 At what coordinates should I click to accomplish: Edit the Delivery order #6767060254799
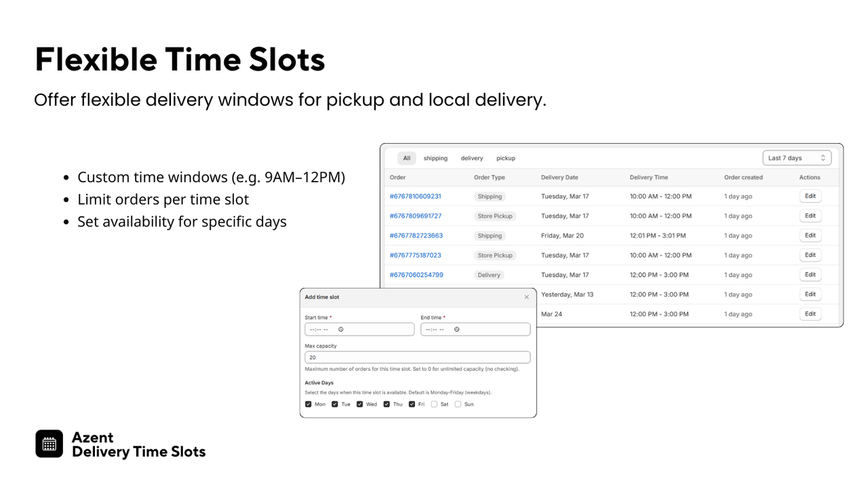click(x=810, y=274)
